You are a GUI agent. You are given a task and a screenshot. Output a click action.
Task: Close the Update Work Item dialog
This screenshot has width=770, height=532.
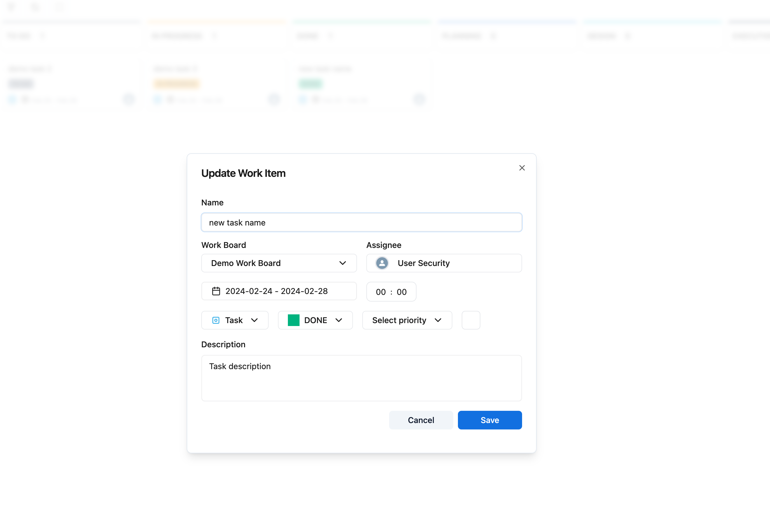(x=522, y=168)
